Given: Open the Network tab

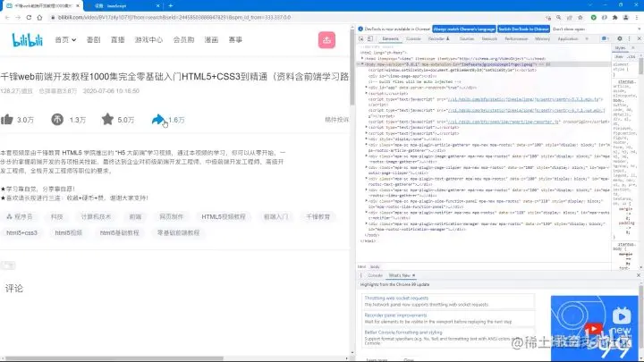Looking at the screenshot, I should (x=489, y=38).
